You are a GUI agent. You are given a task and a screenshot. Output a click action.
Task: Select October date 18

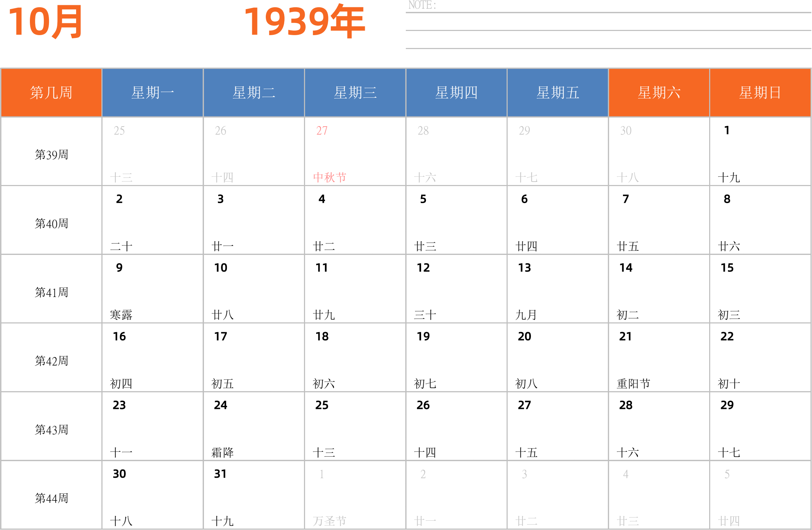click(x=322, y=336)
